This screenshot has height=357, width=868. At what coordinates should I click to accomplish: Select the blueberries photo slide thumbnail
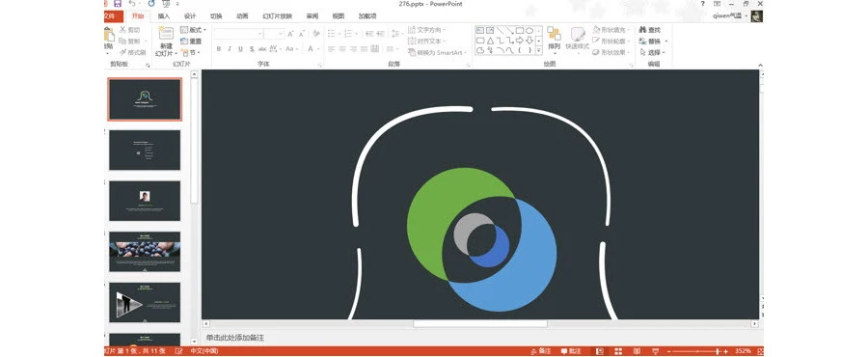point(145,252)
